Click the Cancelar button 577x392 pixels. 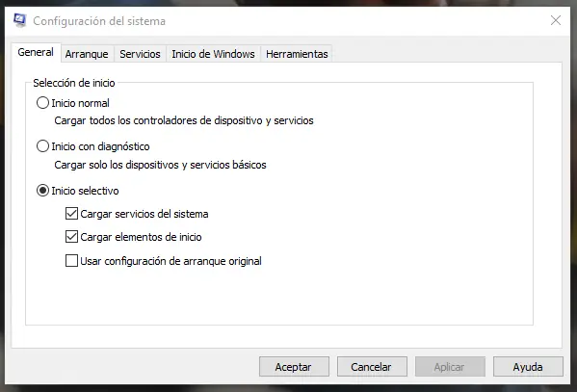click(x=372, y=367)
